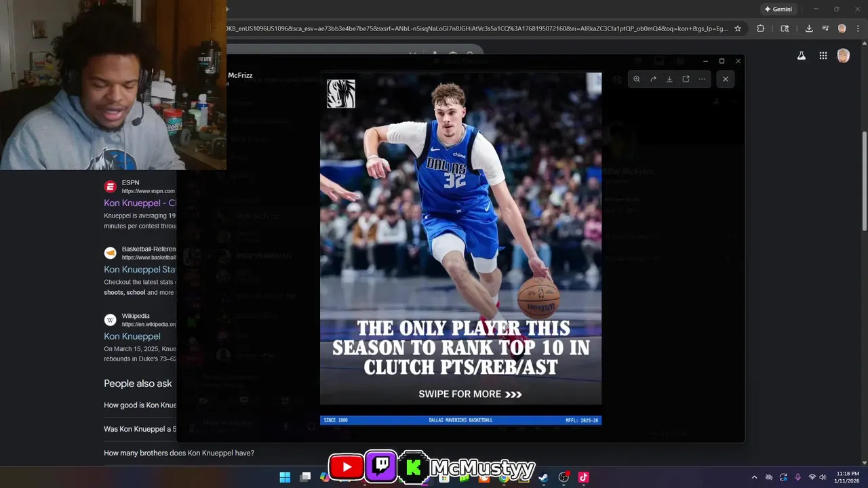Open Chrome's three-dot menu
Screen dimensions: 868x488
(x=858, y=28)
